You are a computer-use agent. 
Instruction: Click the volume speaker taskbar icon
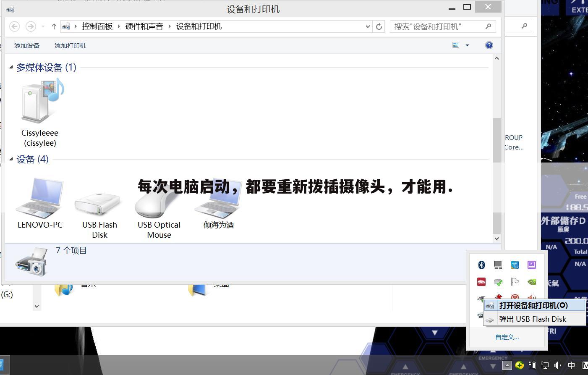click(558, 365)
